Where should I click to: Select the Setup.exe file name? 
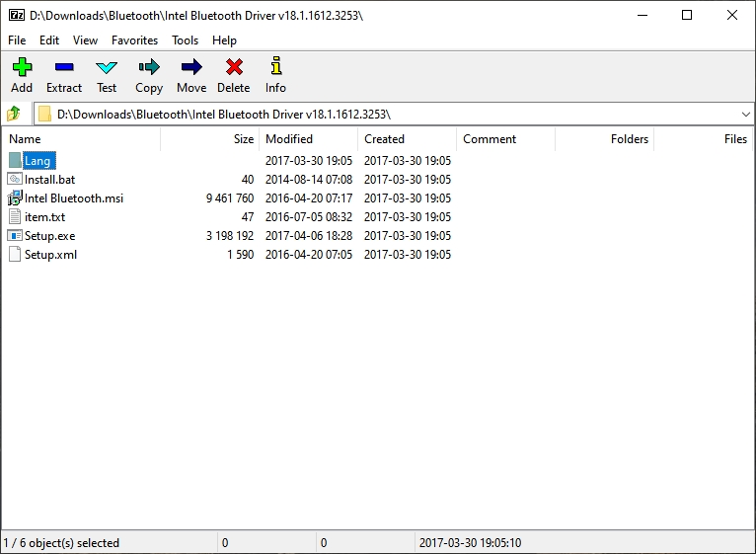(49, 236)
